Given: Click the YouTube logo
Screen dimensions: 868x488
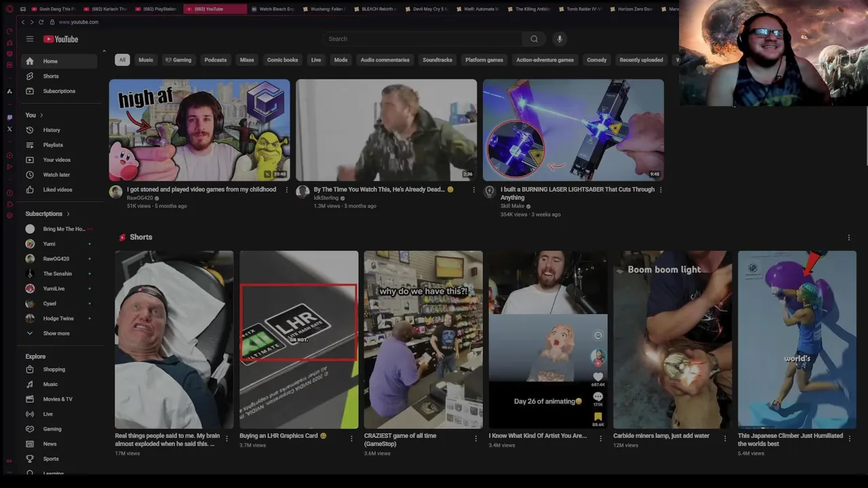Looking at the screenshot, I should point(61,39).
